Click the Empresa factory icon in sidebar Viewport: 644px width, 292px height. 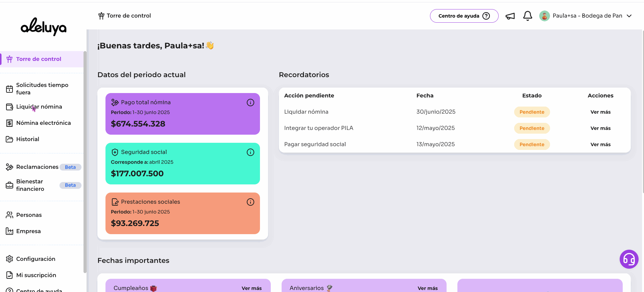(9, 231)
